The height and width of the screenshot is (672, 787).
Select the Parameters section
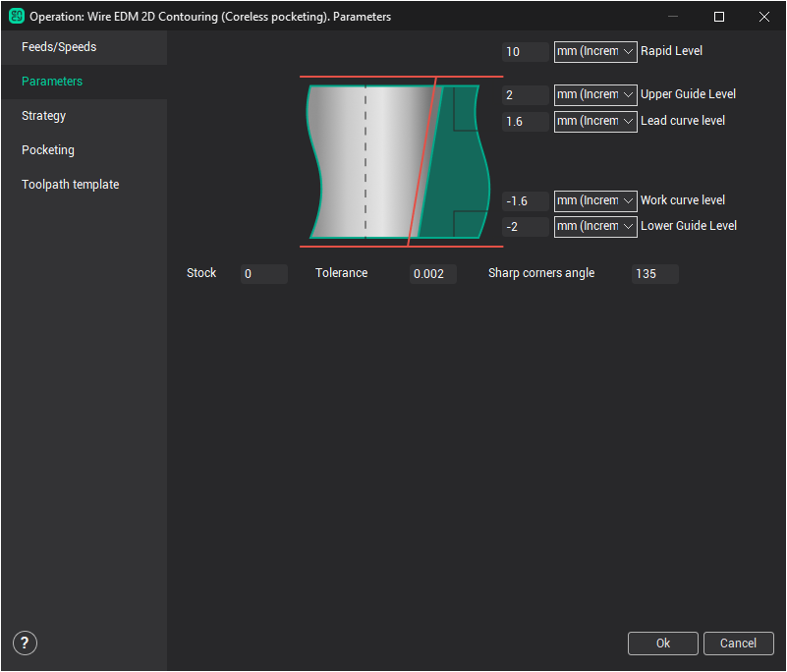[52, 82]
